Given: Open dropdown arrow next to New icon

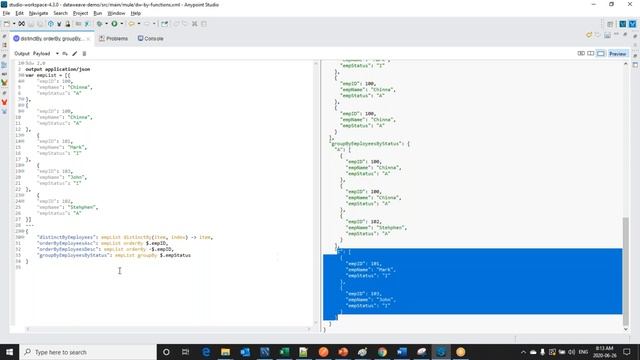Looking at the screenshot, I should point(14,24).
